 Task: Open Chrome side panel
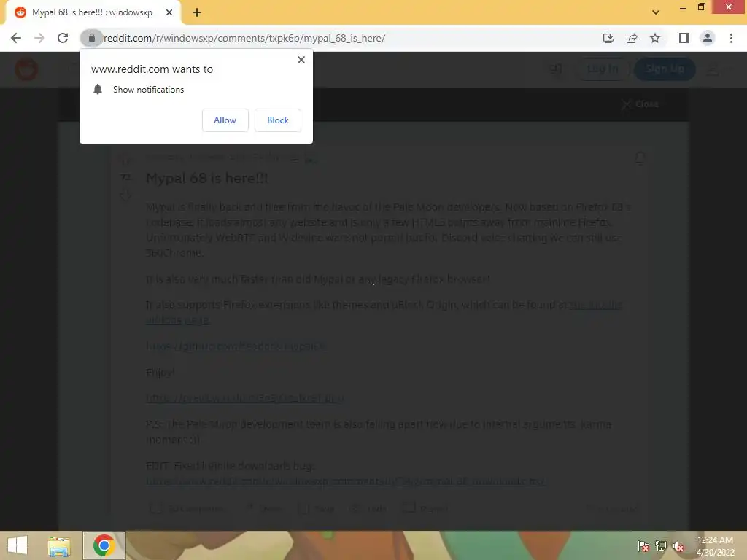tap(684, 38)
